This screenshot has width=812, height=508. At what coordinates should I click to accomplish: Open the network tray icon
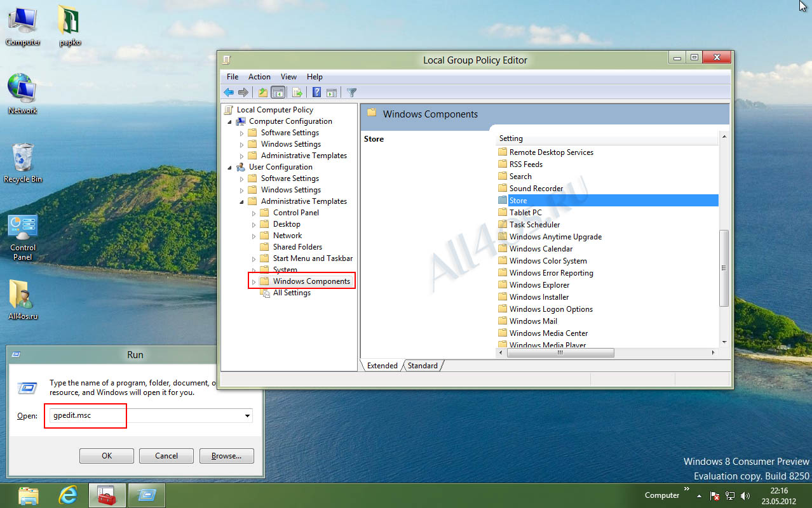tap(730, 495)
